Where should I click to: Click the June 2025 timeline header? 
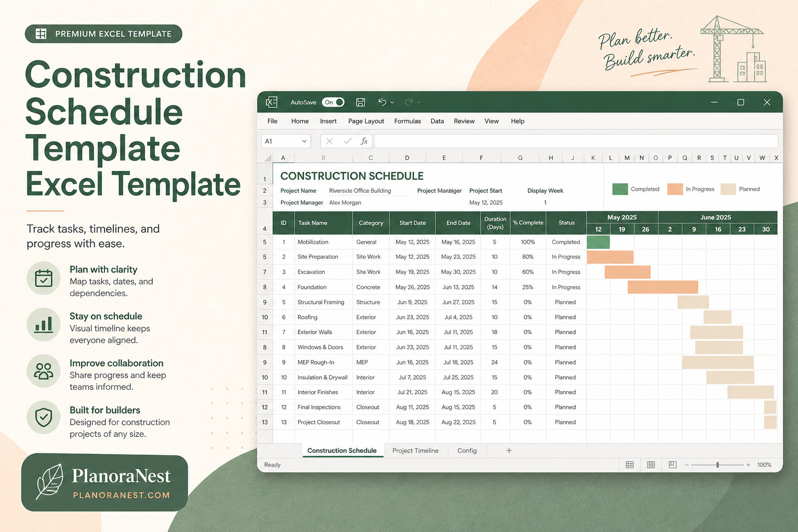(x=717, y=217)
